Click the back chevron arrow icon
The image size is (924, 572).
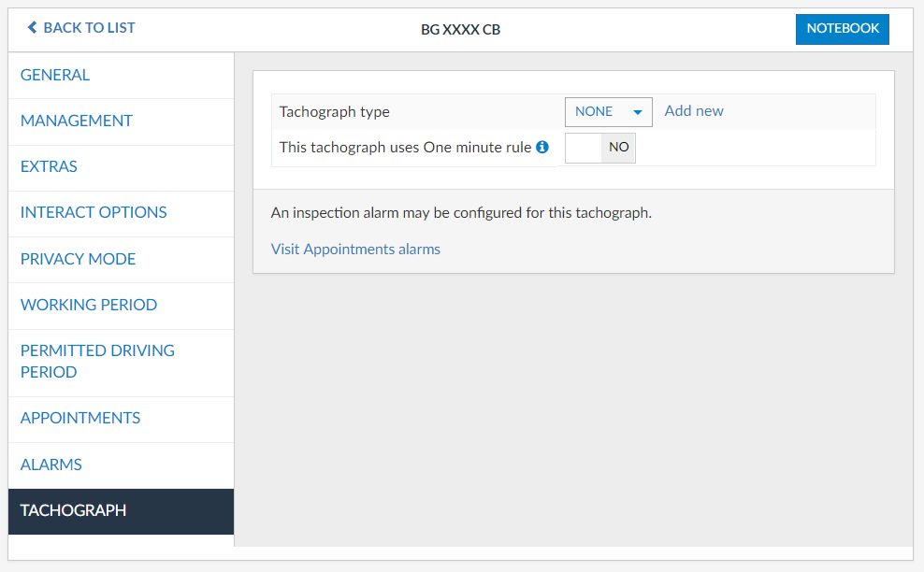pyautogui.click(x=32, y=28)
